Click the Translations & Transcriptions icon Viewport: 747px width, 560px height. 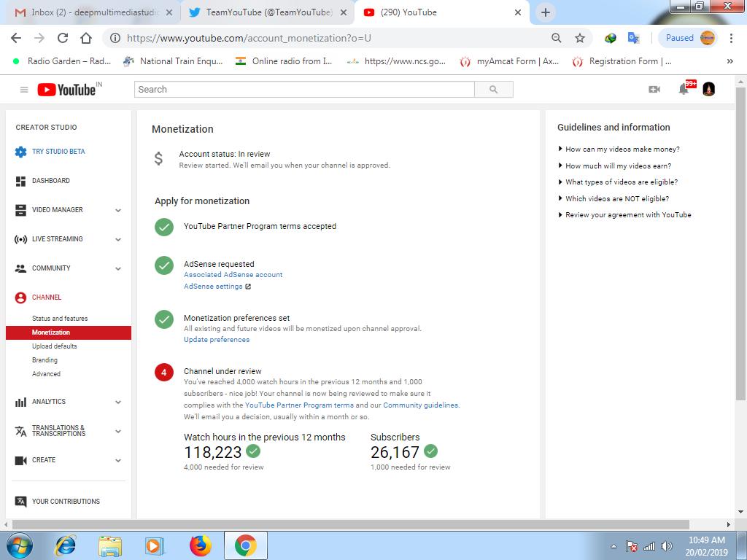click(20, 431)
